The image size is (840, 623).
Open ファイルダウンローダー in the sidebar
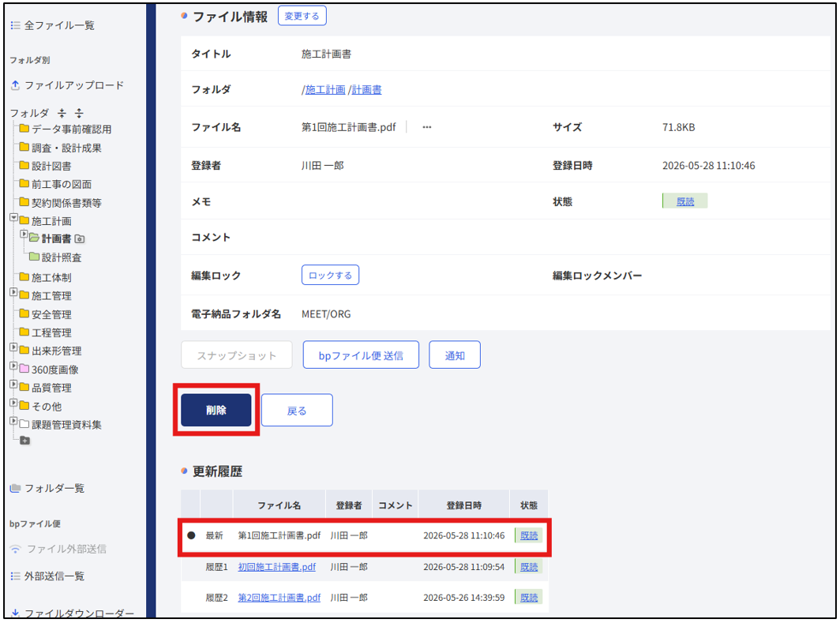[79, 613]
